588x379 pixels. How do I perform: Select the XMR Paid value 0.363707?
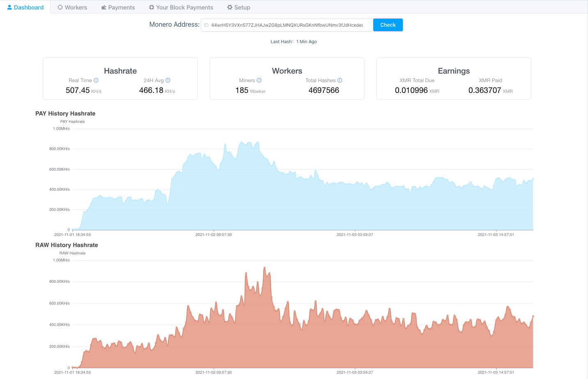pos(485,90)
